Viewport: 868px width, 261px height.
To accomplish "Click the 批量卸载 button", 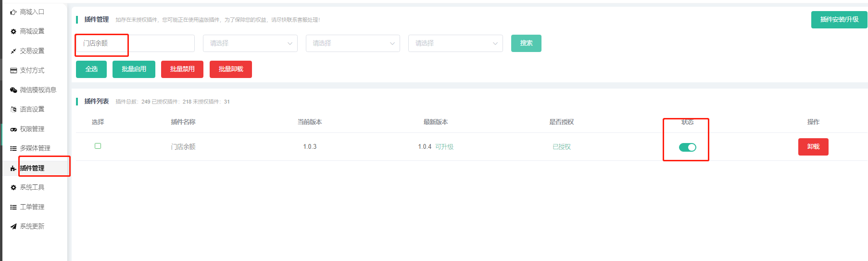I will (231, 69).
